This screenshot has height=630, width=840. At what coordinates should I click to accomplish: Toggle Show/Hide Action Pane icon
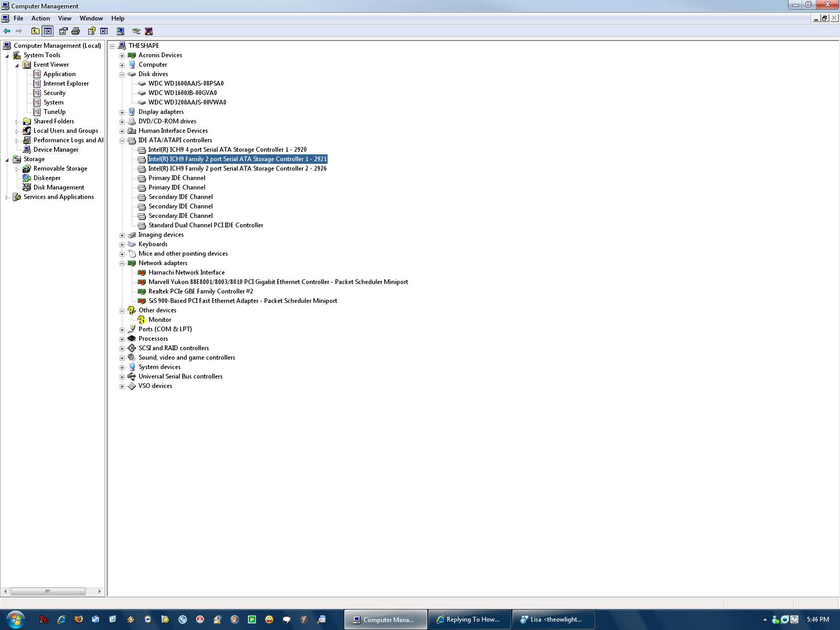(x=104, y=31)
